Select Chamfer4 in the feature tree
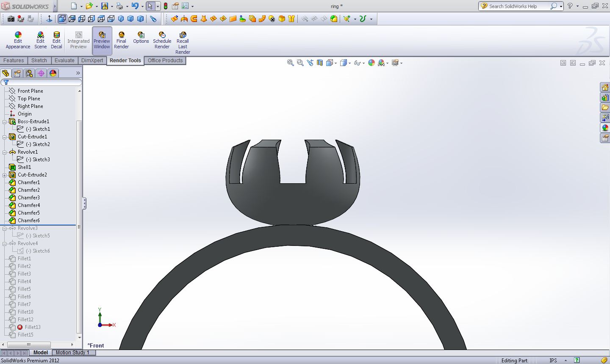 tap(29, 205)
